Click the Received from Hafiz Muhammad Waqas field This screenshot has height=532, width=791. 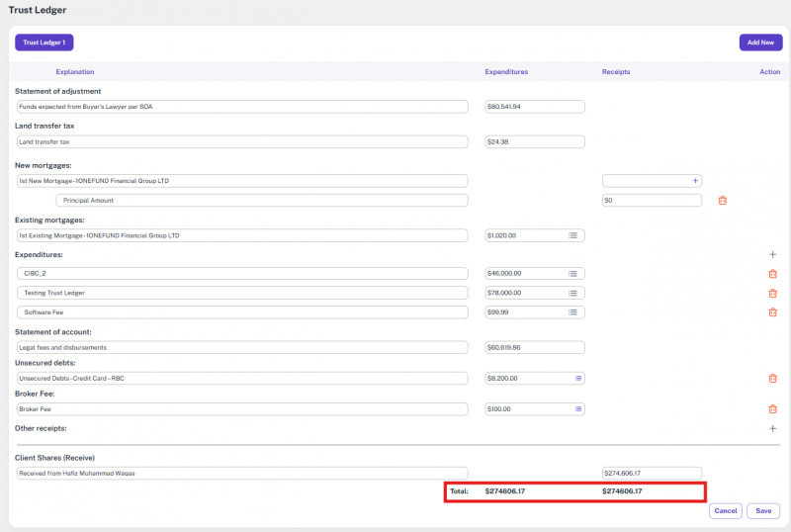[x=241, y=473]
